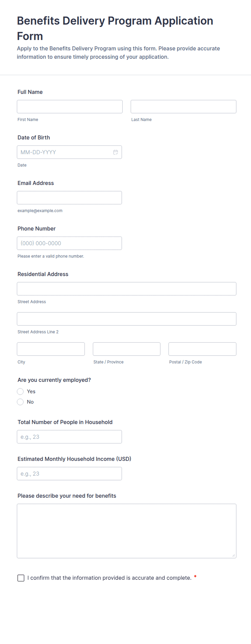The image size is (251, 644).
Task: Click the First Name input field
Action: 70,107
